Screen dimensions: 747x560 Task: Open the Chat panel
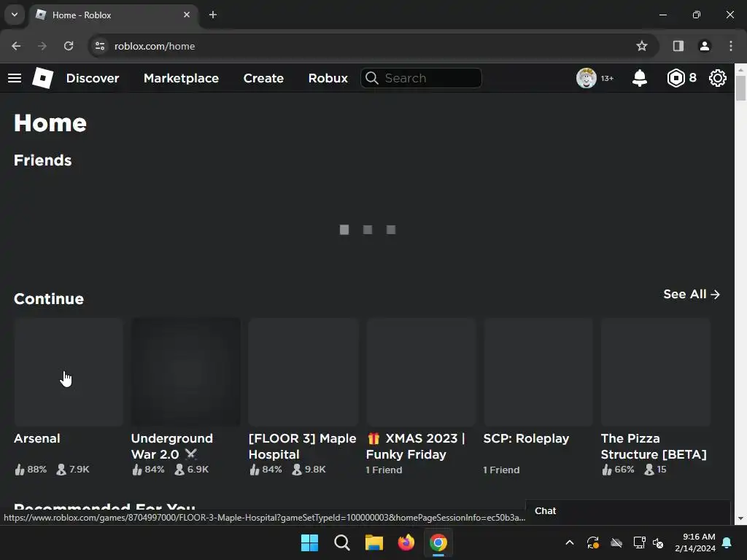point(627,511)
